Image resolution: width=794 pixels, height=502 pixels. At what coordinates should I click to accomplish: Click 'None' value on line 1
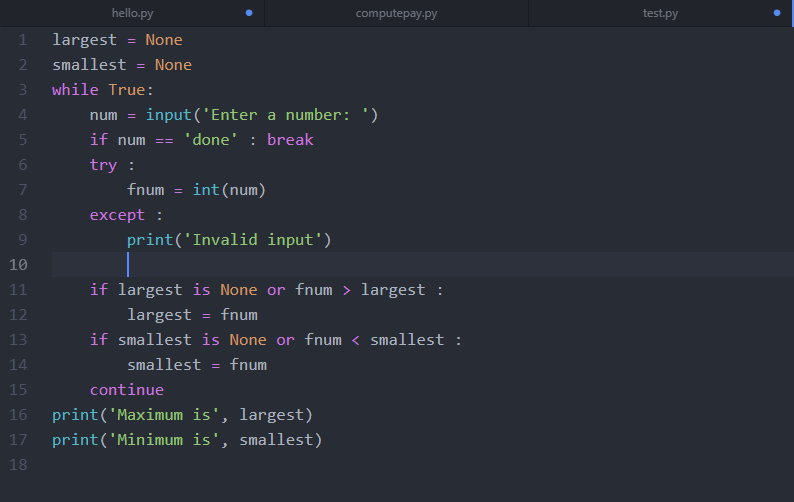[x=164, y=40]
